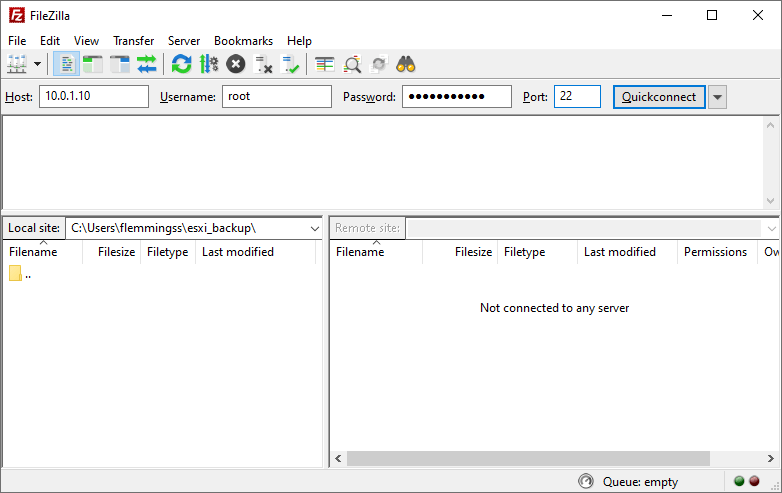Open the View menu

pos(86,41)
